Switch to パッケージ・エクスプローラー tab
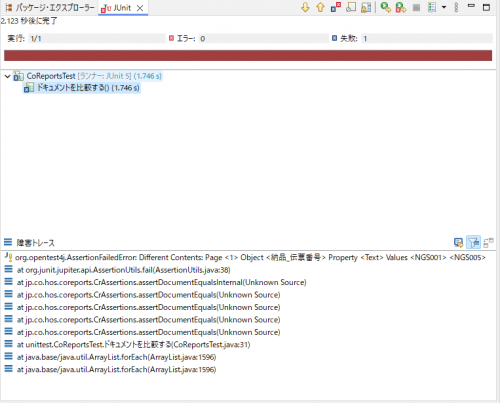Screen dimensions: 500x403 50,8
